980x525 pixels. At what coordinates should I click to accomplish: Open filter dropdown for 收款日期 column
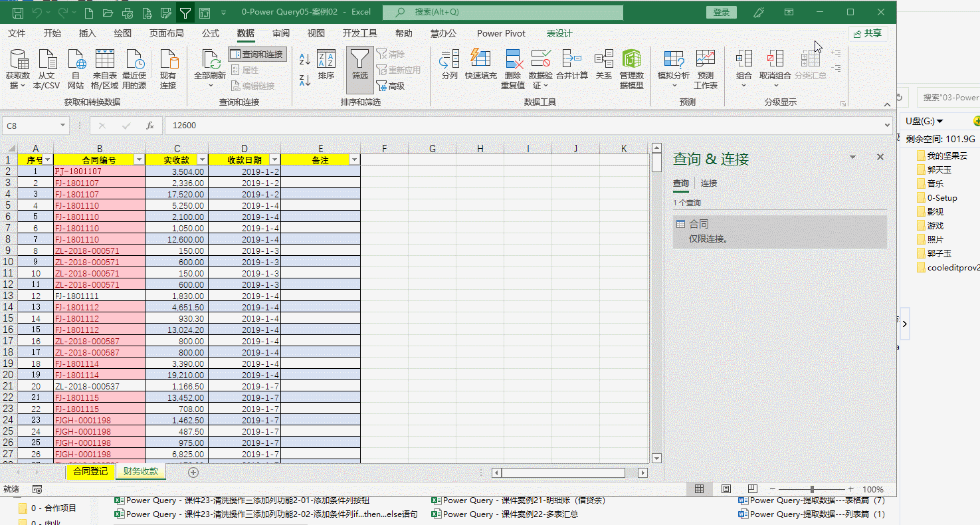[x=274, y=160]
